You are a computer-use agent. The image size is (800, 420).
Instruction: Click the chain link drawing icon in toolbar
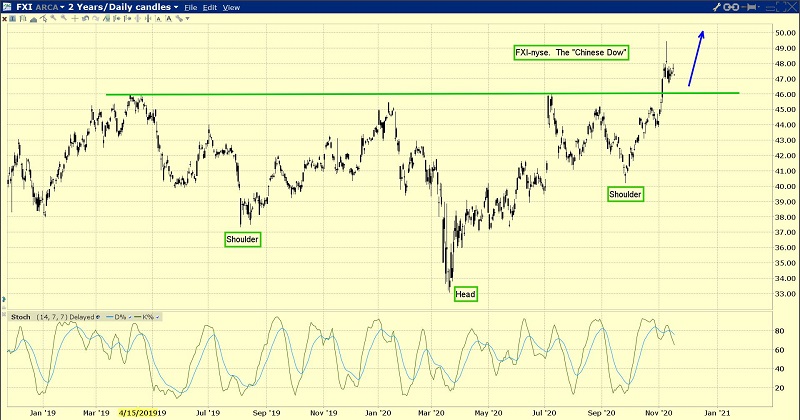pos(179,19)
